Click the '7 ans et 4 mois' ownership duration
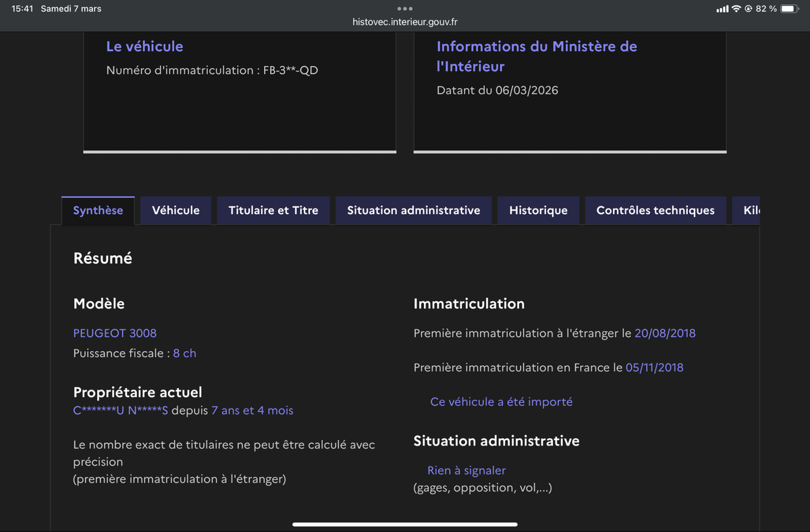Viewport: 810px width, 532px height. pyautogui.click(x=252, y=410)
